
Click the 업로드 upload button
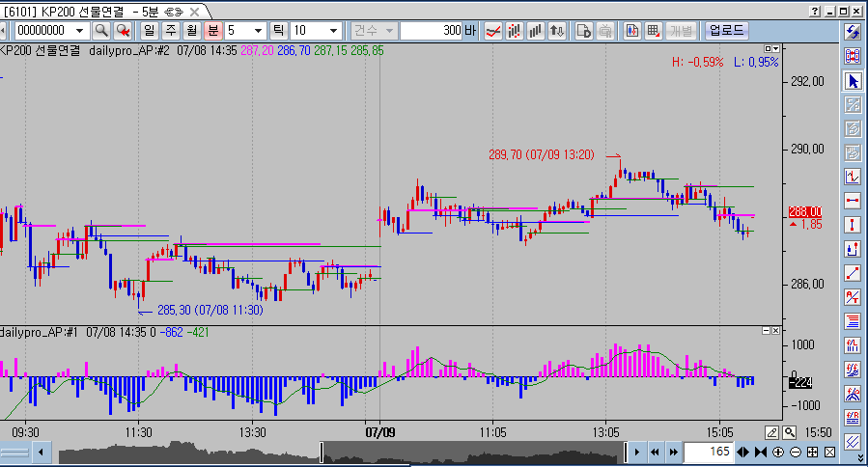pyautogui.click(x=726, y=31)
